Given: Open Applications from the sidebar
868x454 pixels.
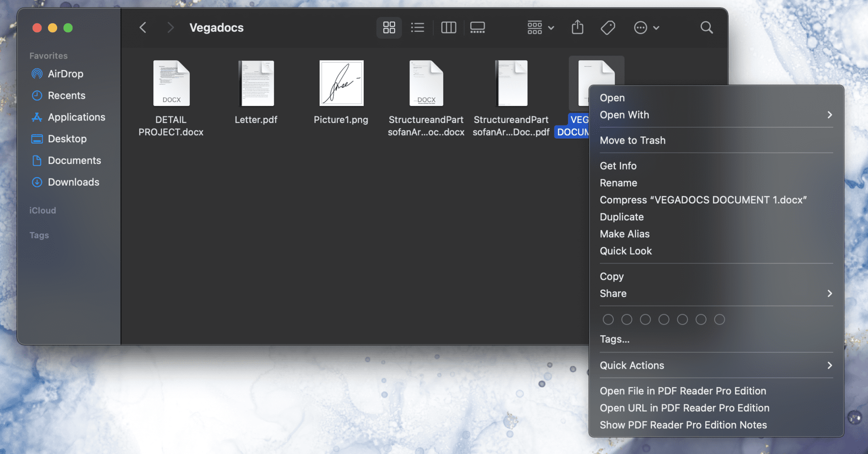Looking at the screenshot, I should click(x=77, y=117).
